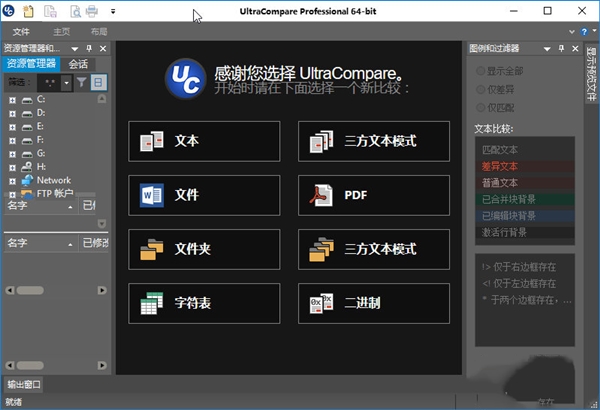
Task: Select the 仅匹配 radio button
Action: click(480, 108)
